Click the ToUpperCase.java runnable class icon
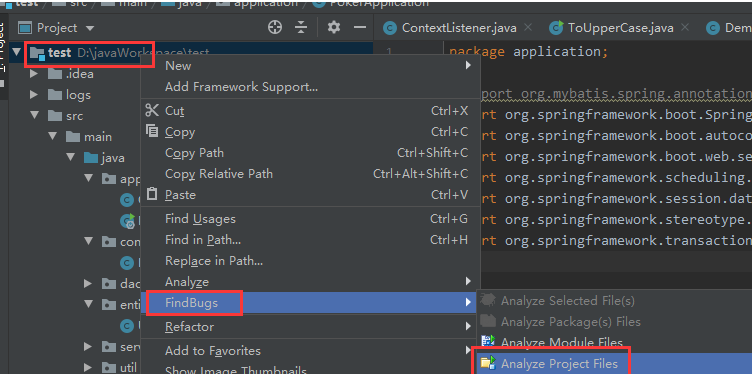 [556, 28]
